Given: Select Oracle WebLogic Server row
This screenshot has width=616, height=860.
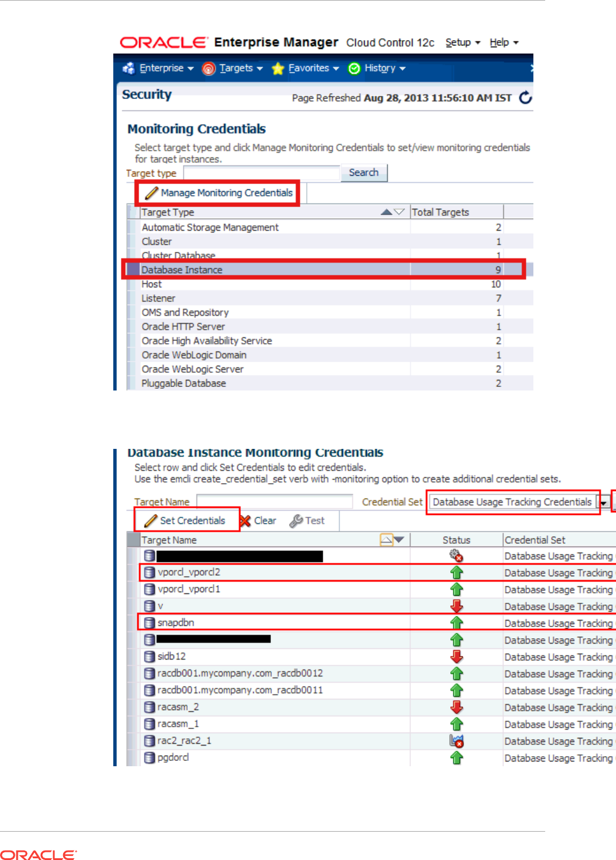Looking at the screenshot, I should pyautogui.click(x=330, y=369).
